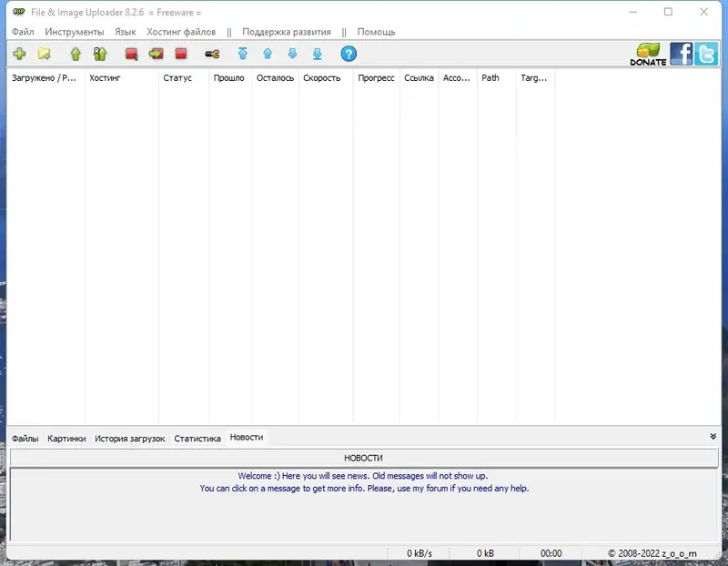Click red square with green arrow icon

(x=156, y=54)
